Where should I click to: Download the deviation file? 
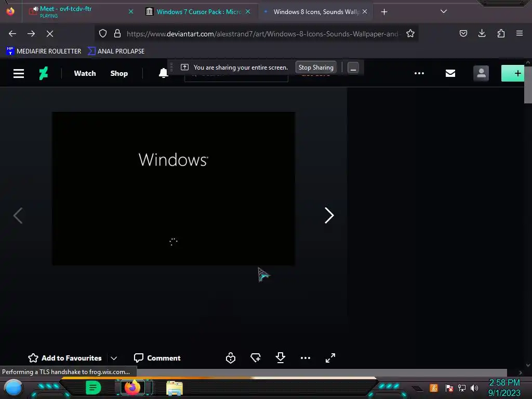click(x=280, y=357)
